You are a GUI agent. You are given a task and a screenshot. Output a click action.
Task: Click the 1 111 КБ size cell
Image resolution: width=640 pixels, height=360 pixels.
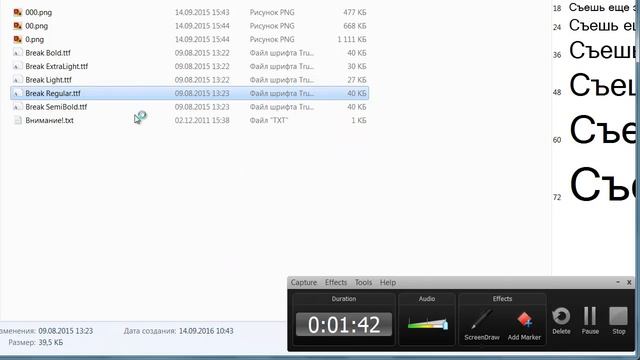pos(352,39)
